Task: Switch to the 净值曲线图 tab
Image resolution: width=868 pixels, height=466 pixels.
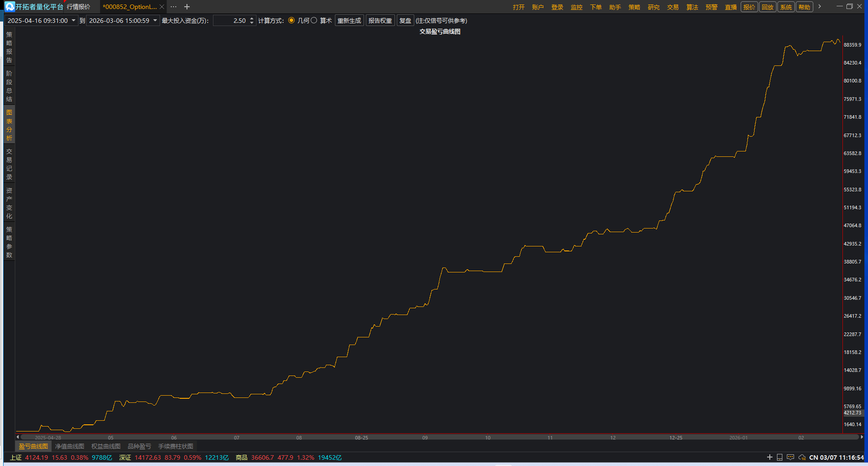Action: [69, 446]
